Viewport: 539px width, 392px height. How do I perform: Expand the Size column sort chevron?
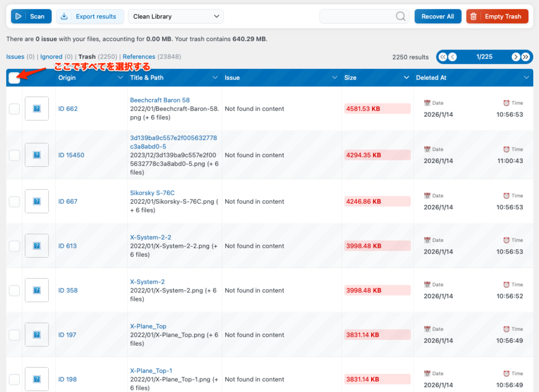pyautogui.click(x=406, y=78)
